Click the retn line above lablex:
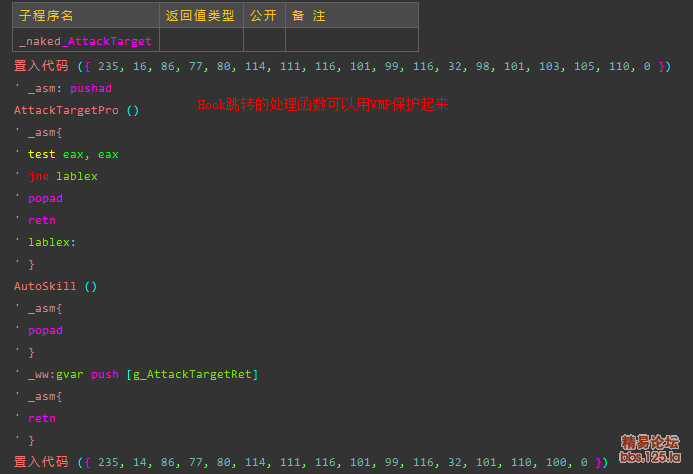Viewport: 693px width, 474px height. pyautogui.click(x=42, y=220)
